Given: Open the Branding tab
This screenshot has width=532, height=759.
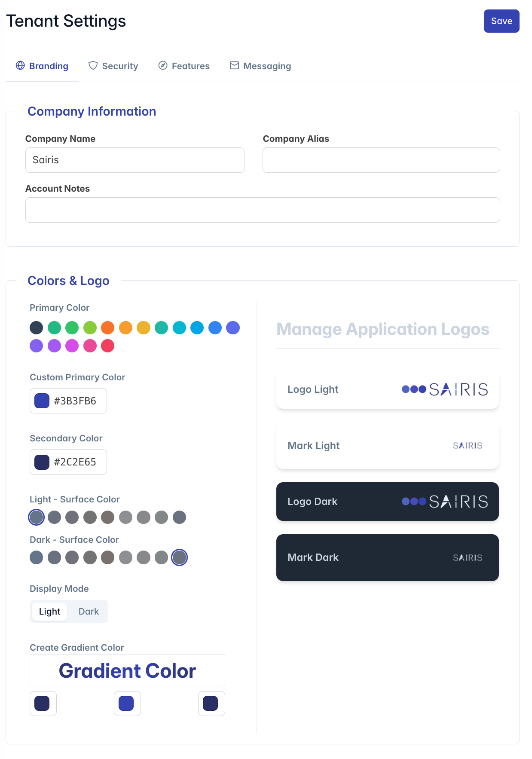Looking at the screenshot, I should coord(42,66).
